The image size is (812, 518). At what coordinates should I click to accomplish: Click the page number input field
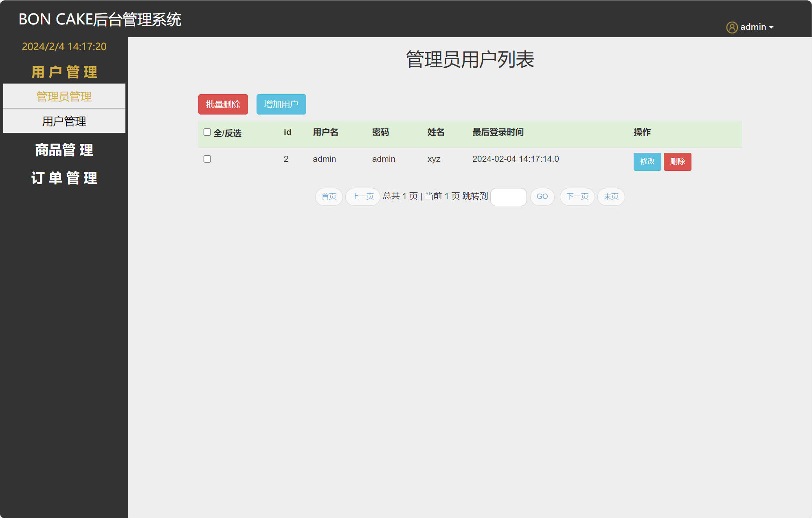coord(508,197)
